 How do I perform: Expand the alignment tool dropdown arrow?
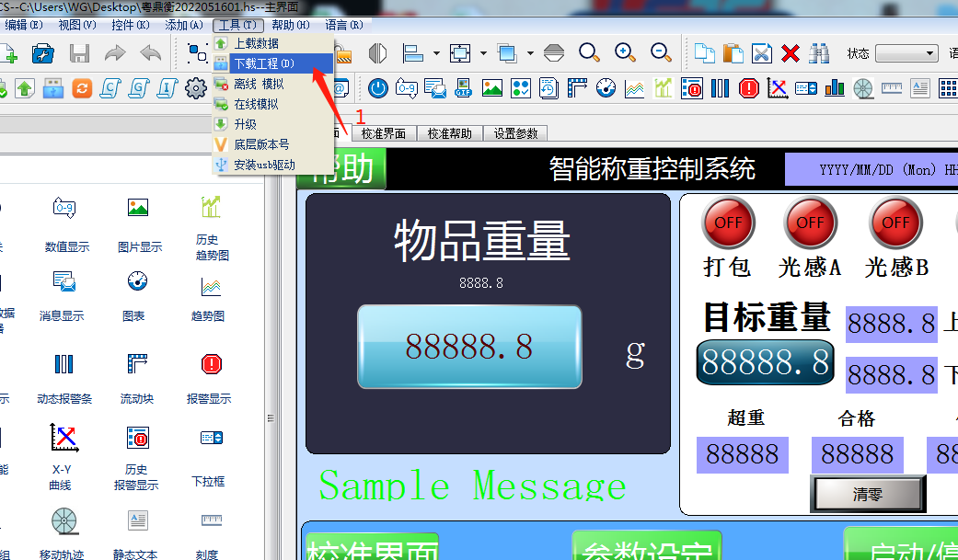point(436,53)
